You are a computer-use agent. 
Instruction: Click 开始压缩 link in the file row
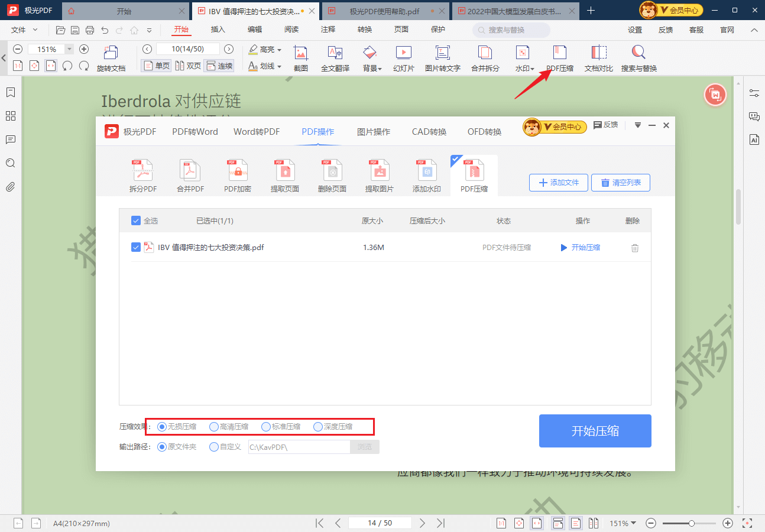(x=581, y=248)
